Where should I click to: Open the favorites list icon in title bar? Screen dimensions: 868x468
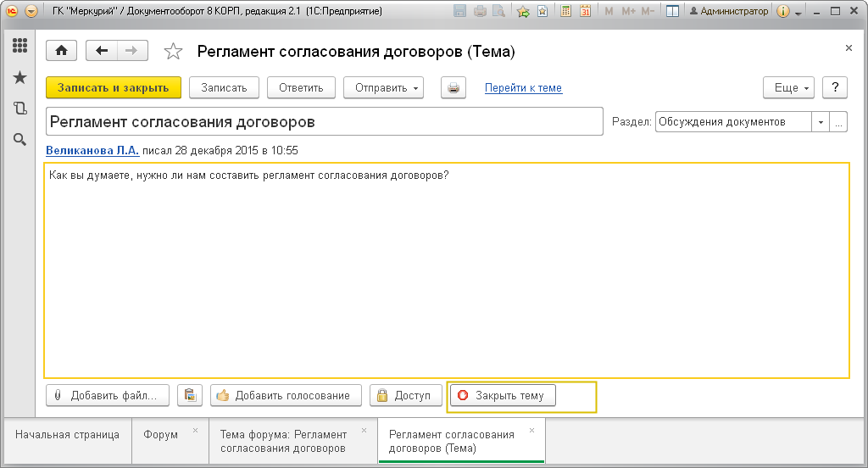point(542,11)
